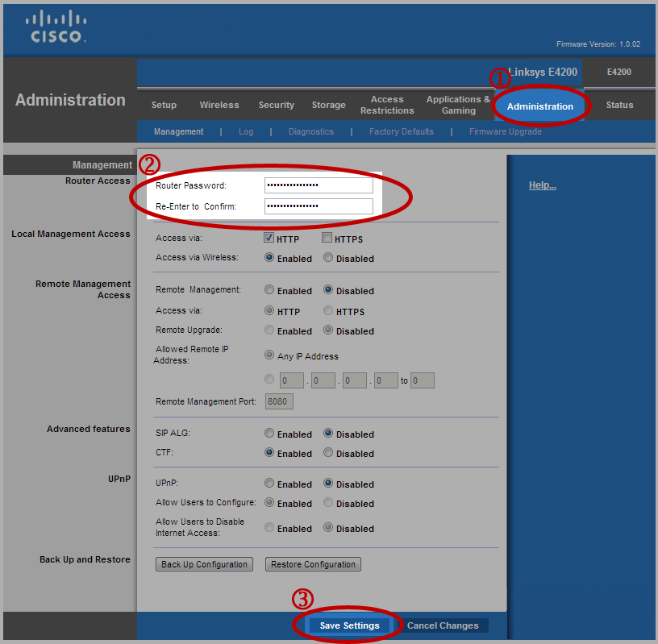The width and height of the screenshot is (658, 644).
Task: Click the "Allowed Remote IP Address:" label
Action: coord(191,355)
